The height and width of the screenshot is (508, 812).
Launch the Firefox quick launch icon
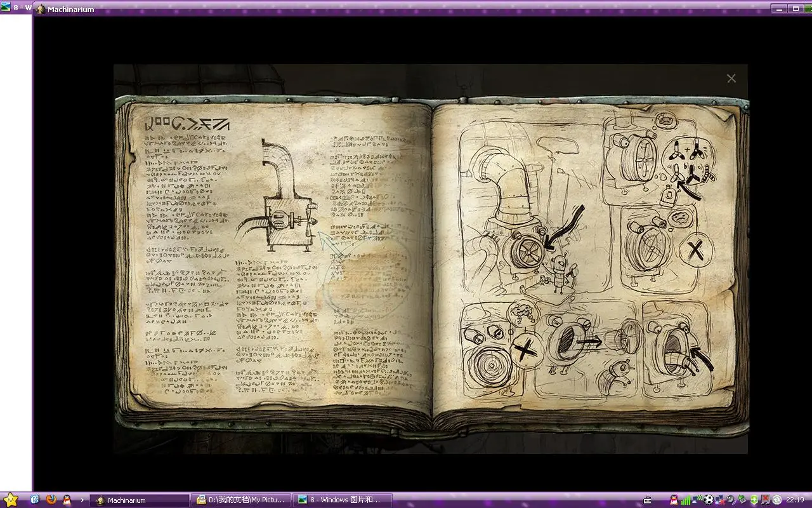[x=51, y=500]
